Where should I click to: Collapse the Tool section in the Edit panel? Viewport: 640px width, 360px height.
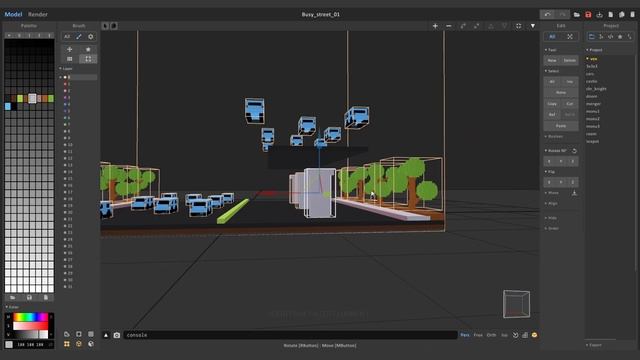tap(550, 50)
